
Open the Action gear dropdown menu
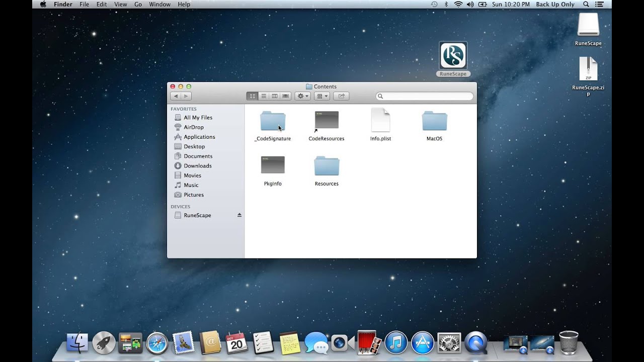(x=302, y=96)
